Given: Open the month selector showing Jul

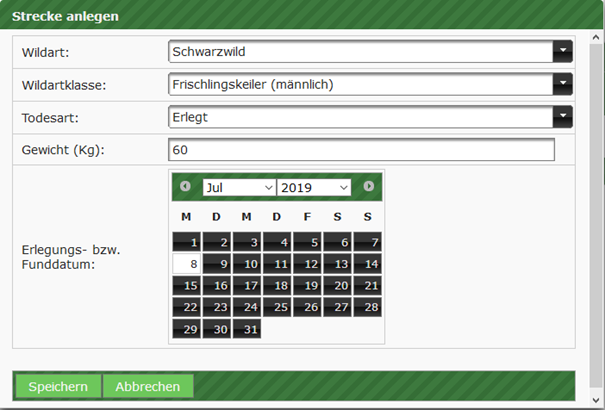Looking at the screenshot, I should click(x=239, y=187).
